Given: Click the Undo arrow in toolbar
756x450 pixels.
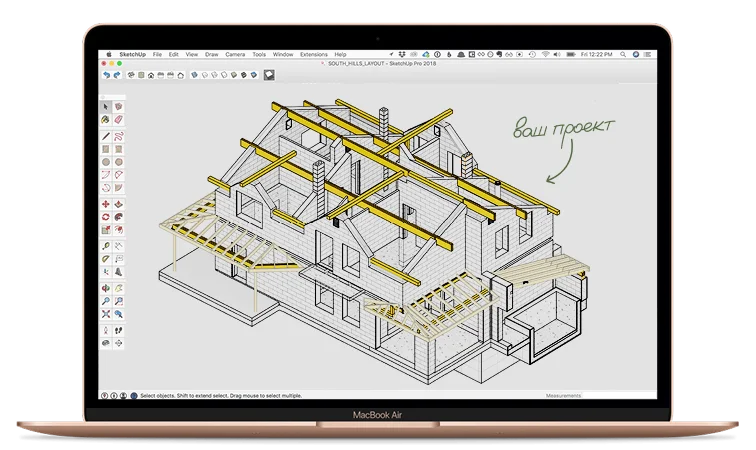Looking at the screenshot, I should point(106,74).
